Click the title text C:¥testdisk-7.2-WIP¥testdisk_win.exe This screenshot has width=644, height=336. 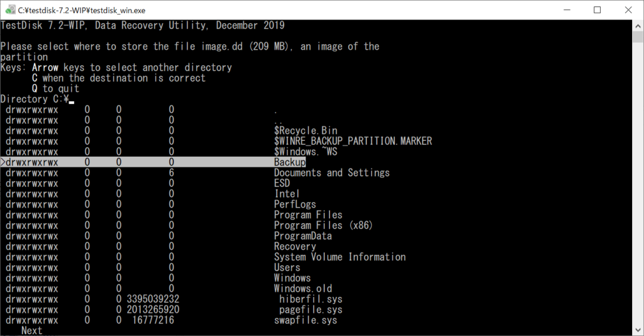coord(81,10)
